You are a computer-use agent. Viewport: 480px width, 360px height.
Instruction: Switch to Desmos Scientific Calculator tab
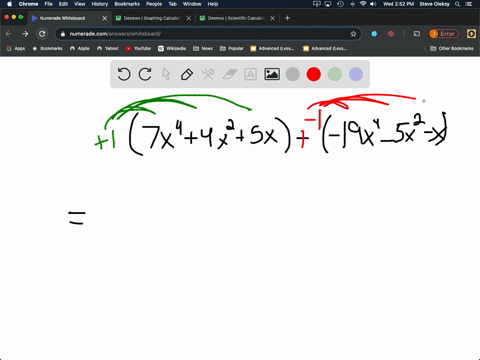(236, 18)
